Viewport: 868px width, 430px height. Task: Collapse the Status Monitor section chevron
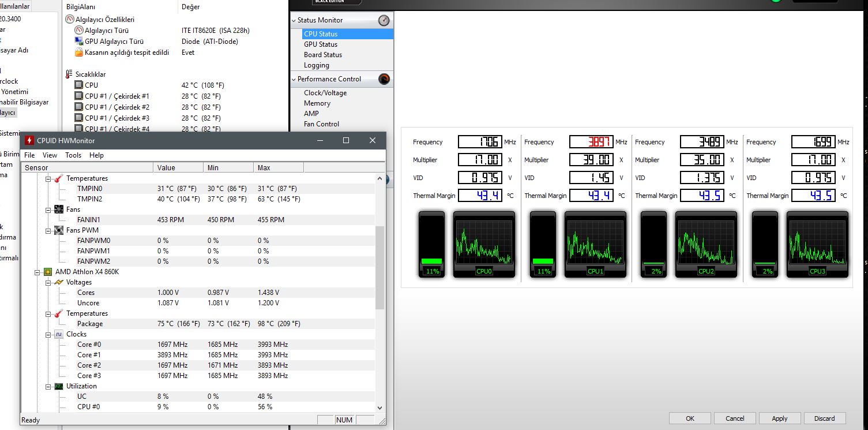(x=294, y=20)
